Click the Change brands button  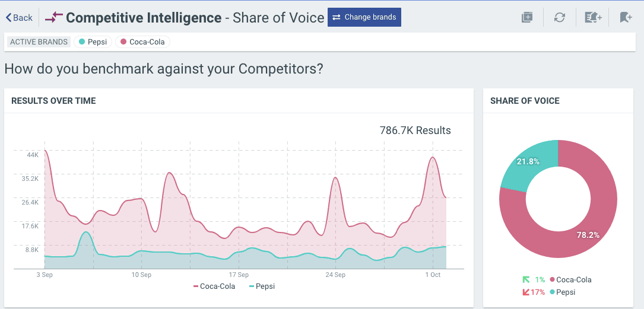point(364,17)
